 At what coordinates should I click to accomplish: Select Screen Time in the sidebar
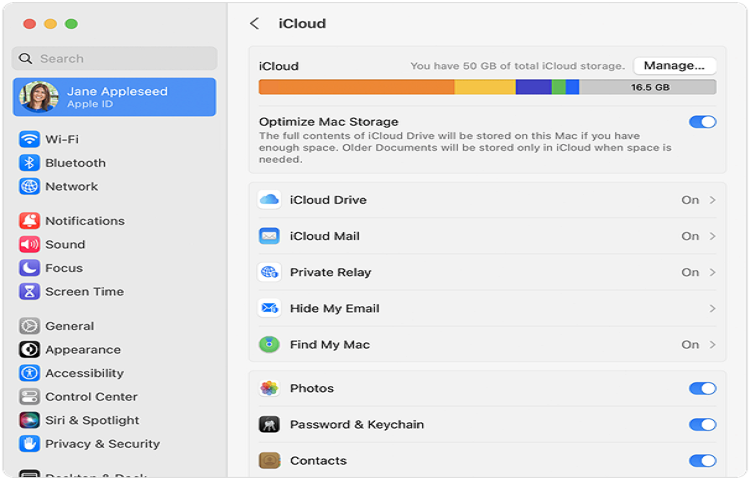85,292
